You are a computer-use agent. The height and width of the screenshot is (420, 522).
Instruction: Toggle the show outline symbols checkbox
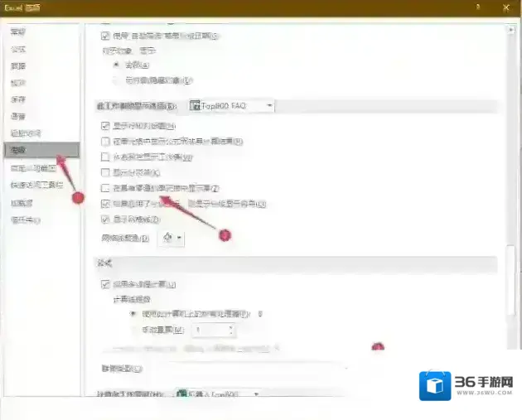click(x=105, y=204)
